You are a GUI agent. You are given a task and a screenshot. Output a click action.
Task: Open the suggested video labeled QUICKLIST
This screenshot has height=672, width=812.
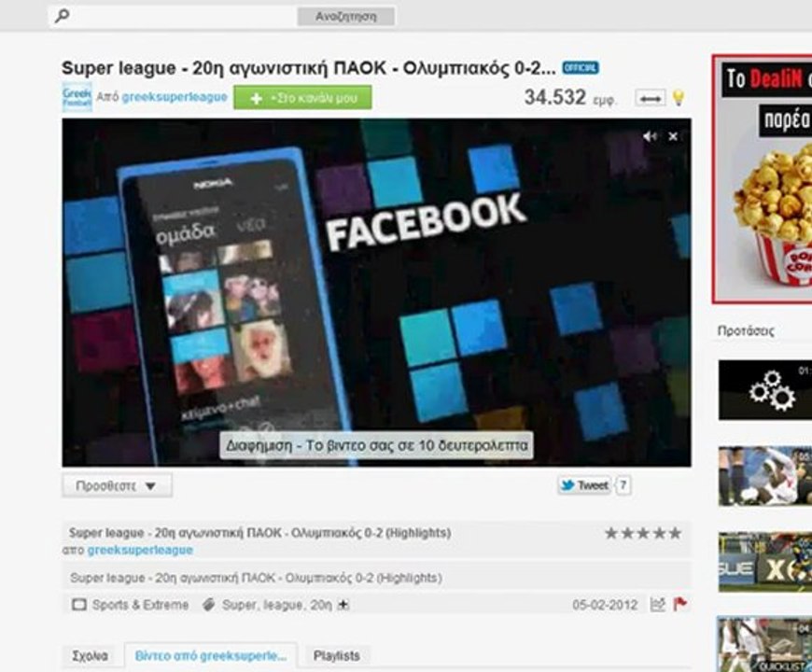(765, 645)
